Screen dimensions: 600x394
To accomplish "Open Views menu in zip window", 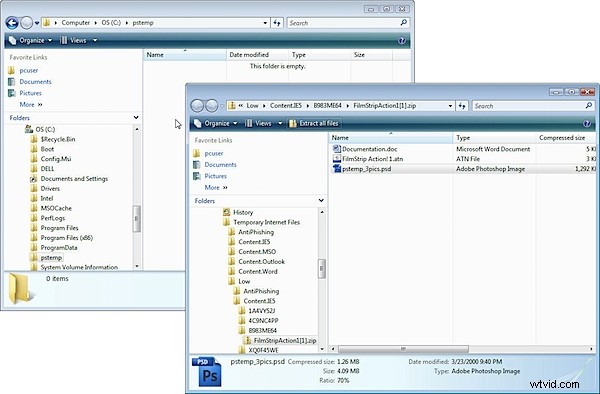I will [259, 124].
